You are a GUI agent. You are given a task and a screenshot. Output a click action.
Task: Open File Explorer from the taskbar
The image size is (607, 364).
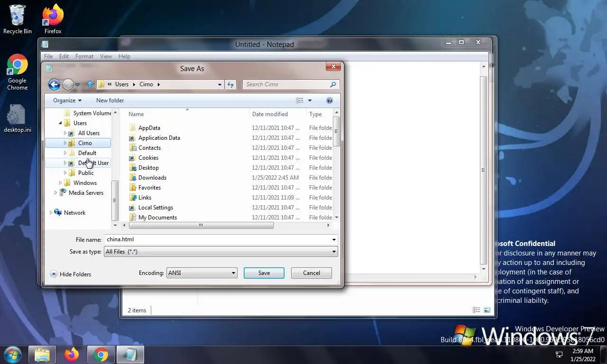pos(42,355)
